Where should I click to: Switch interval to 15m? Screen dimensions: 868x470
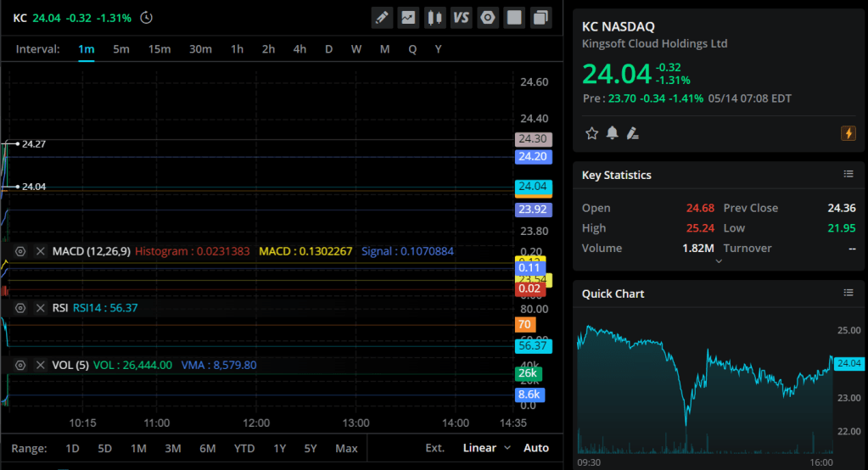(x=160, y=49)
